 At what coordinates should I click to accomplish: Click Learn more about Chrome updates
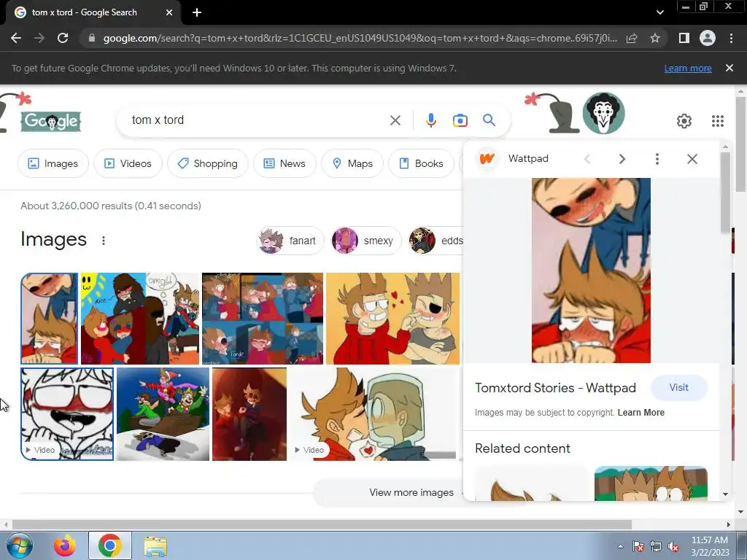688,68
